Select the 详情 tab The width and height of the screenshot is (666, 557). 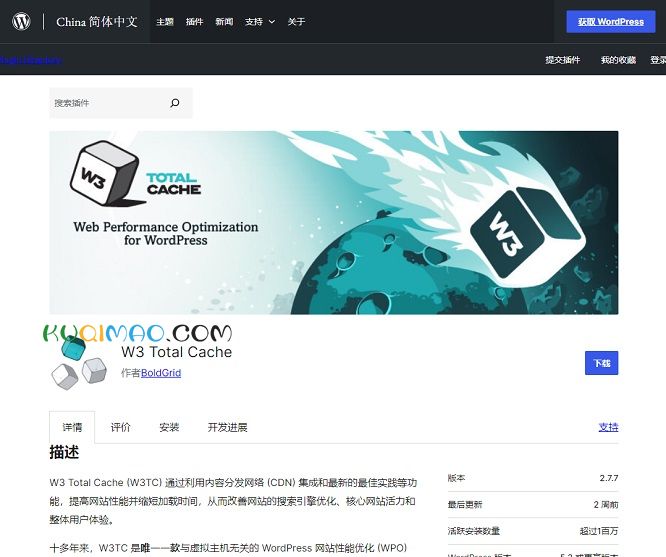coord(72,427)
